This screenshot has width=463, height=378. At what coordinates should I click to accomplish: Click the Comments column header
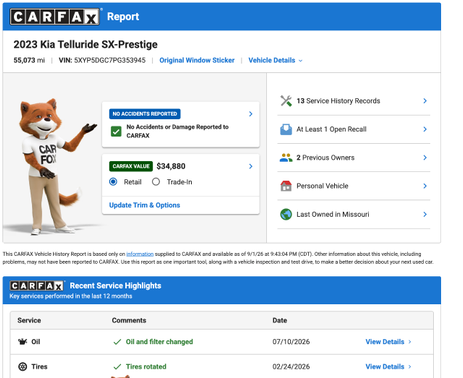pos(129,320)
